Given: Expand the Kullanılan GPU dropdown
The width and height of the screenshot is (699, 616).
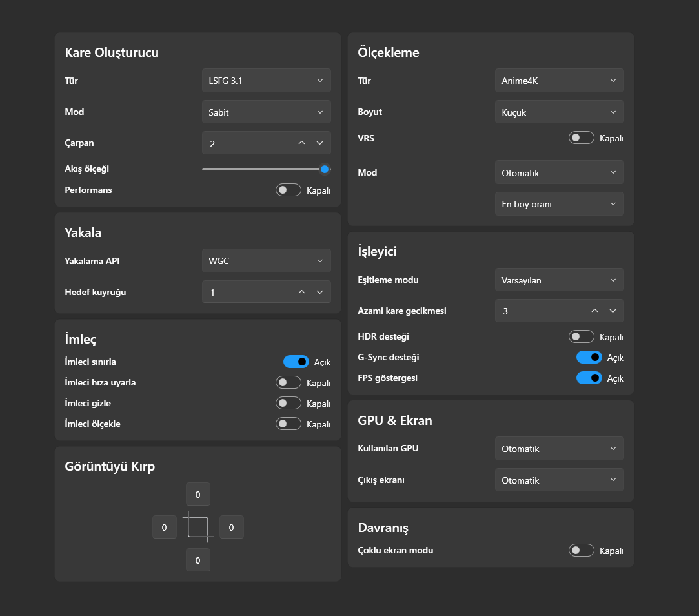Looking at the screenshot, I should [559, 449].
